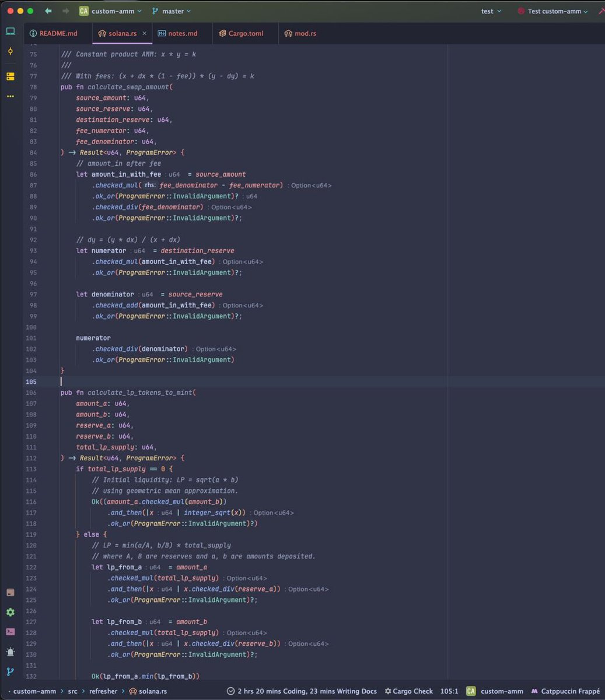Viewport: 605px width, 700px height.
Task: Navigate forward with the right arrow
Action: point(65,11)
